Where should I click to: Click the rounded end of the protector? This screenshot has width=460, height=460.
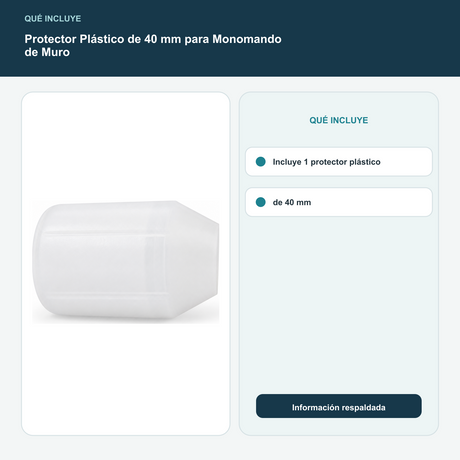47,262
